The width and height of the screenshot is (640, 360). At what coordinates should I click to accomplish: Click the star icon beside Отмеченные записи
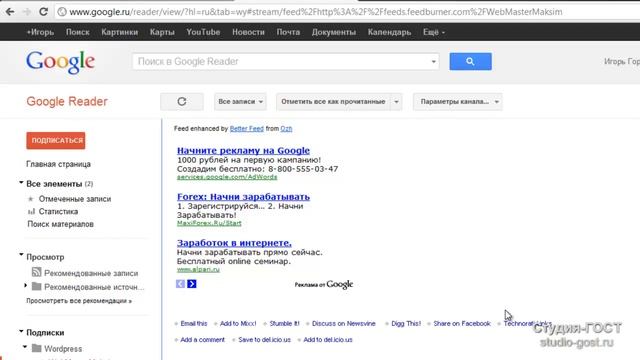pyautogui.click(x=31, y=199)
